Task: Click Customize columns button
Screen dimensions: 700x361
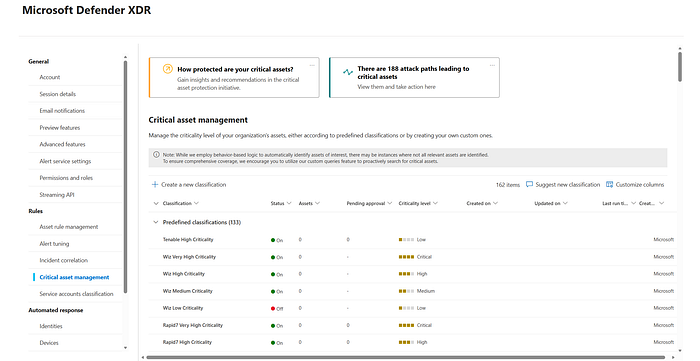Action: click(x=635, y=184)
